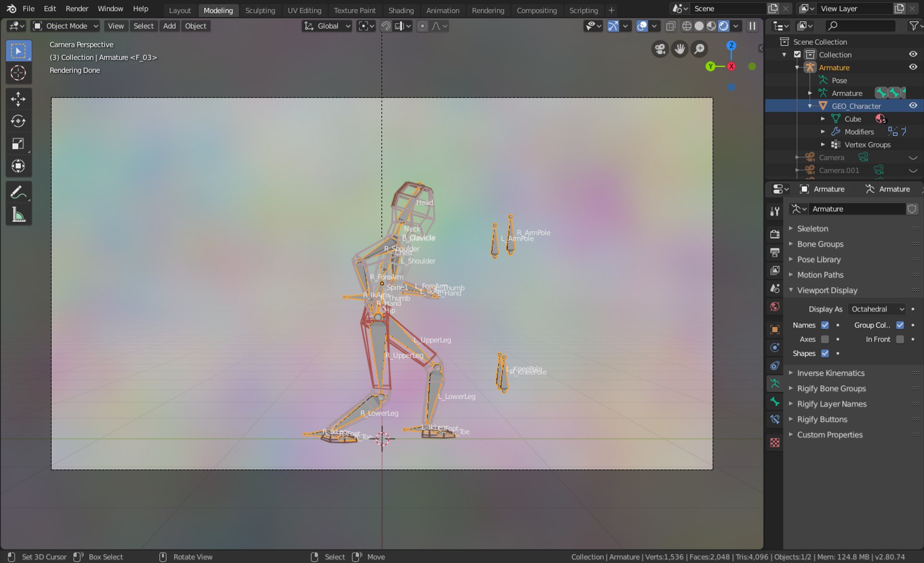This screenshot has height=563, width=924.
Task: Uncheck the Names checkbox
Action: point(825,325)
